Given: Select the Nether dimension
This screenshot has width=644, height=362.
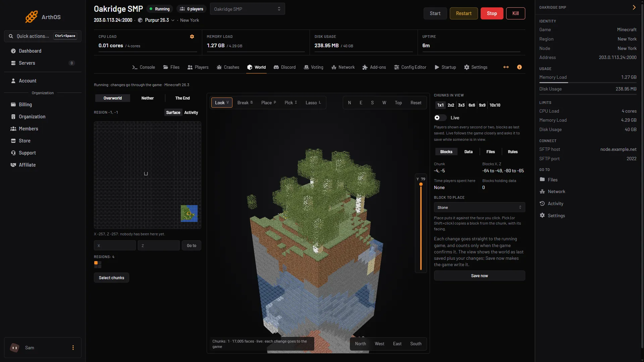Looking at the screenshot, I should 148,98.
